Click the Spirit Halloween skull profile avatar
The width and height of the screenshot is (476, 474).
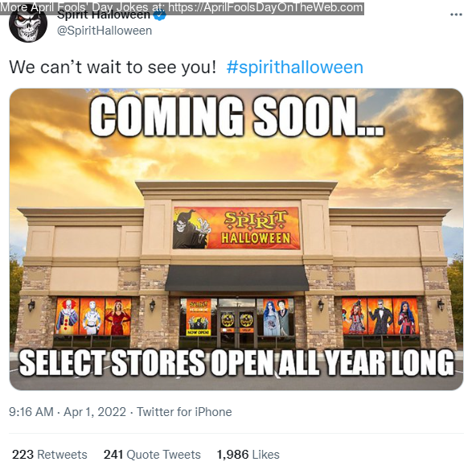28,25
